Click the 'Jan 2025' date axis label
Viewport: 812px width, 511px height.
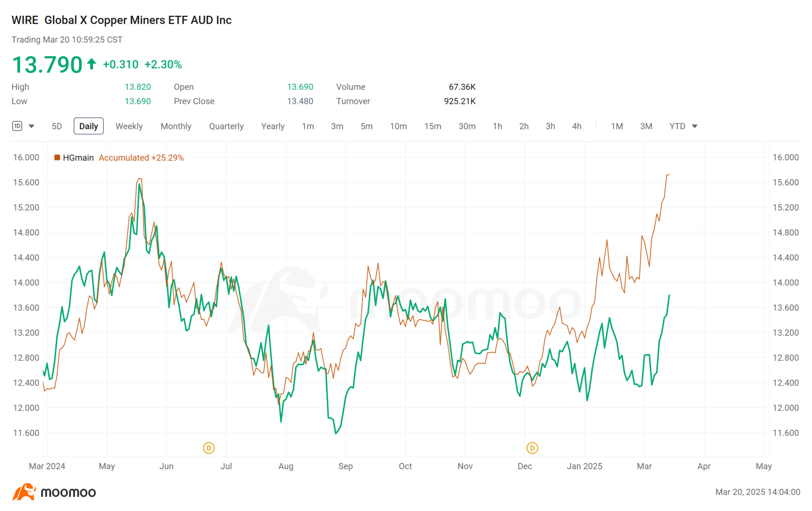click(x=585, y=466)
